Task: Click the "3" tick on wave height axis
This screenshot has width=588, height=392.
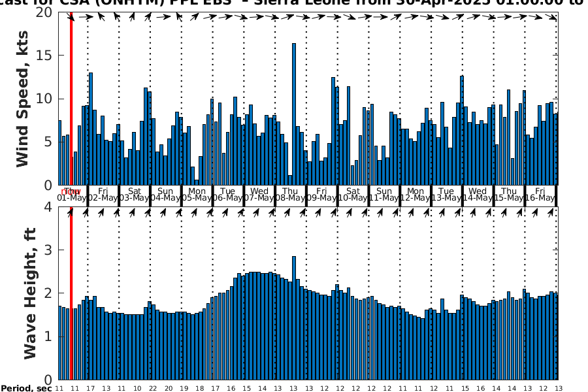Action: (48, 250)
